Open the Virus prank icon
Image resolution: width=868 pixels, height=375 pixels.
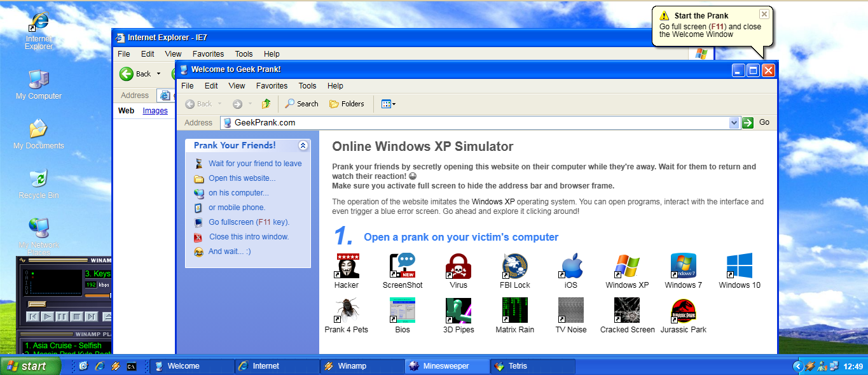[458, 271]
